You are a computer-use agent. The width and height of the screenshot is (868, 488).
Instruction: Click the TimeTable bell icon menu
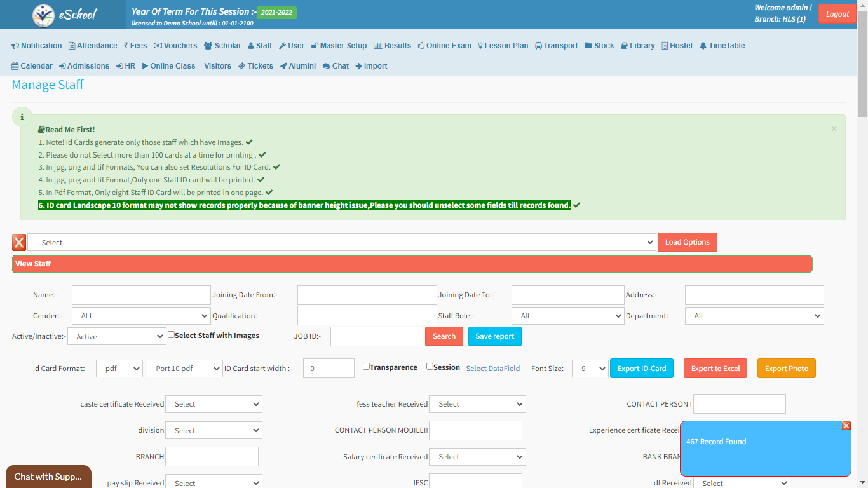[722, 46]
